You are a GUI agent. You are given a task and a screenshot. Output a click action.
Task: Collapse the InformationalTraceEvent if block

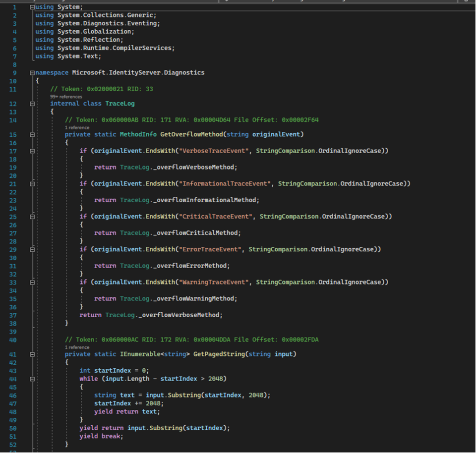pyautogui.click(x=32, y=184)
